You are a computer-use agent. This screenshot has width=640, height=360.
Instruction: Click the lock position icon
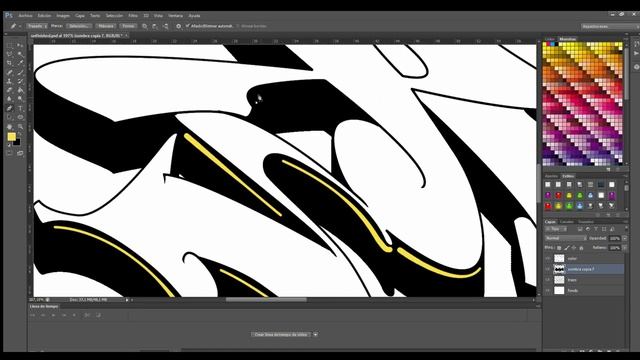pos(574,248)
